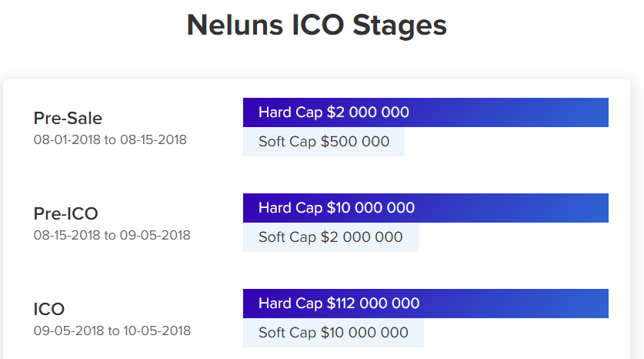Click the ICO start date 09-05-2018
644x359 pixels.
tap(68, 330)
